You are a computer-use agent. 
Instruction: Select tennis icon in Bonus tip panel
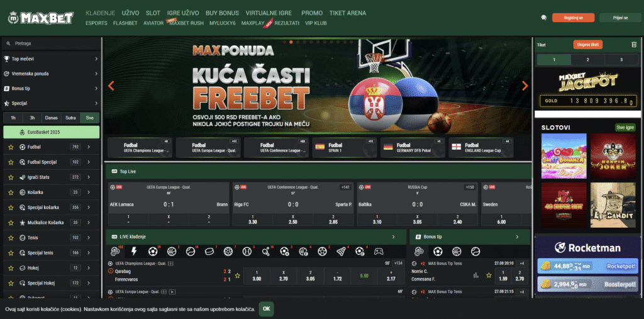tap(475, 251)
